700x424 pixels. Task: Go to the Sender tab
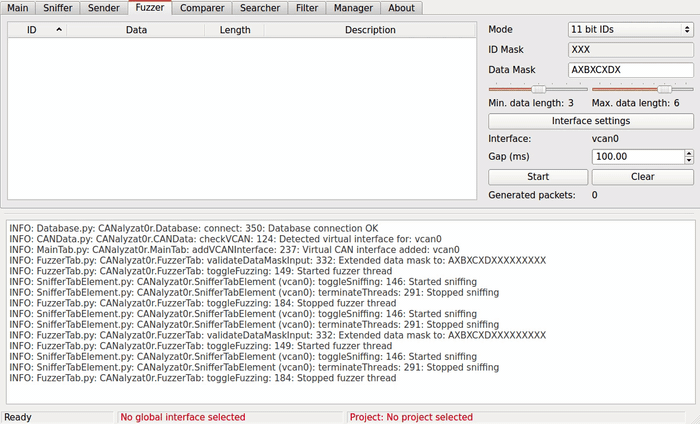(x=104, y=8)
